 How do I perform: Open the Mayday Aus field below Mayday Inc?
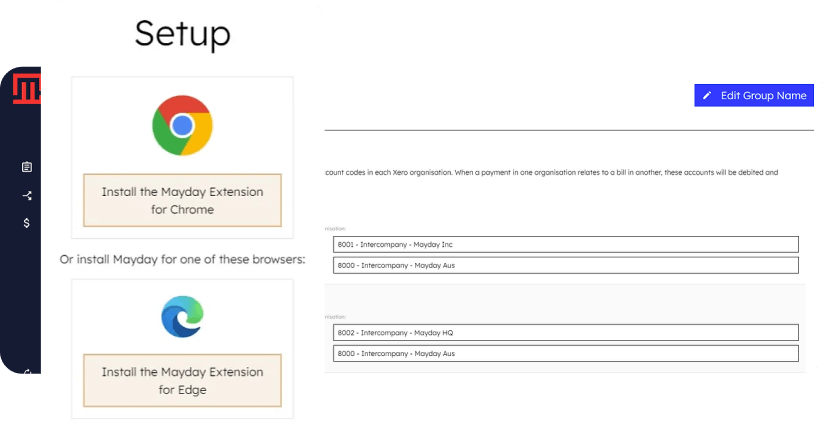(565, 265)
